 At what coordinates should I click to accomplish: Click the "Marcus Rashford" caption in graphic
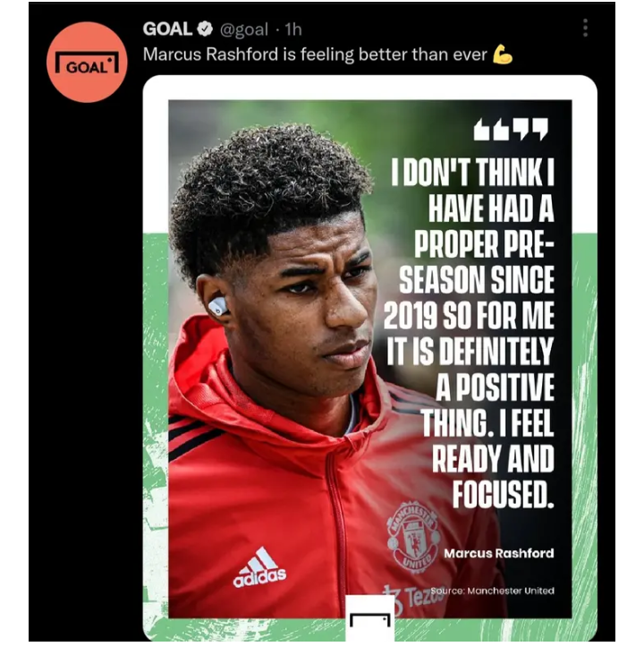point(499,553)
